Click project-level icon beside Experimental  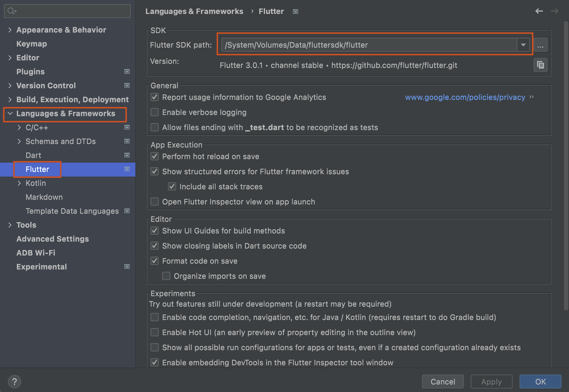[127, 267]
